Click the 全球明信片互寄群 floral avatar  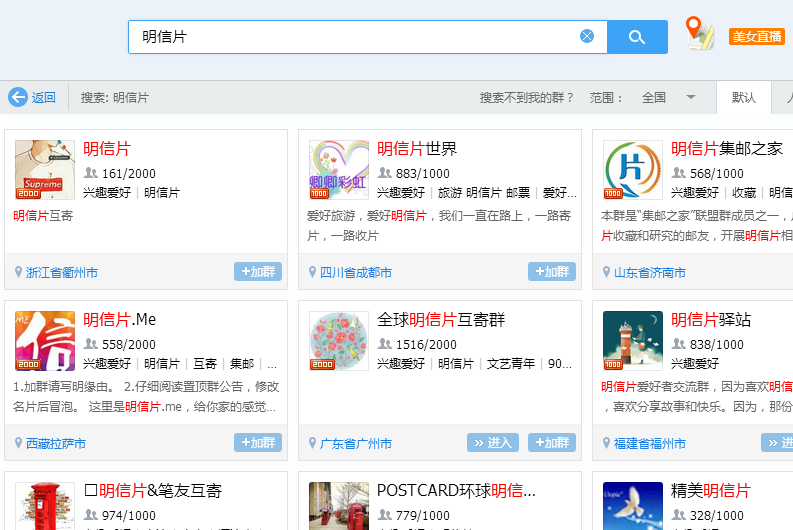[339, 341]
